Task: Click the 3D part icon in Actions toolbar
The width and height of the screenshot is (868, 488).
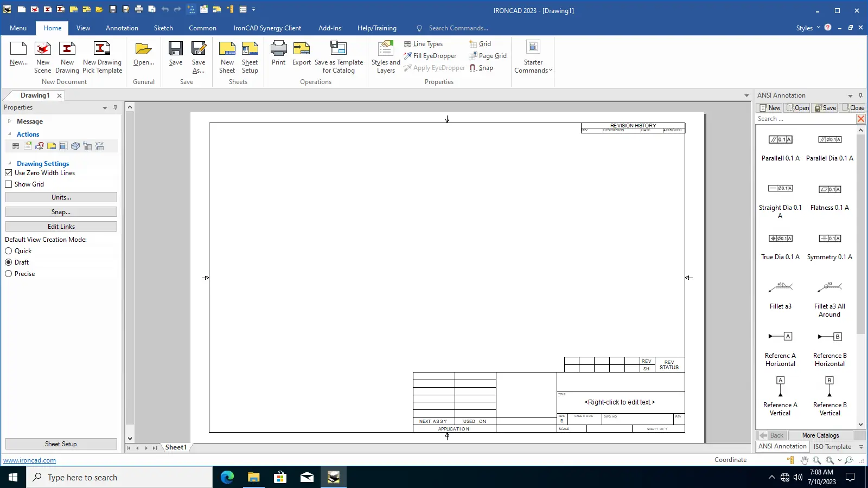Action: click(75, 146)
